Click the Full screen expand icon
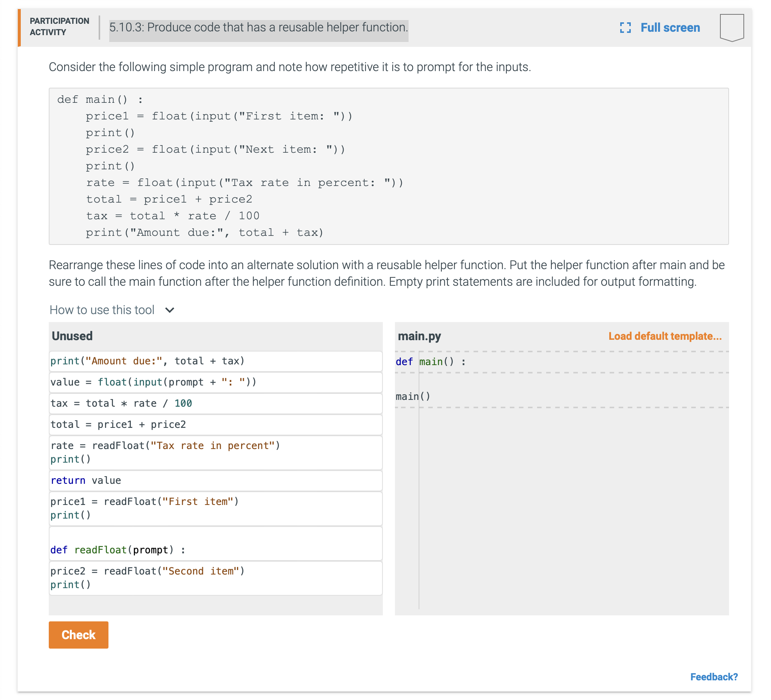771x700 pixels. pyautogui.click(x=625, y=28)
